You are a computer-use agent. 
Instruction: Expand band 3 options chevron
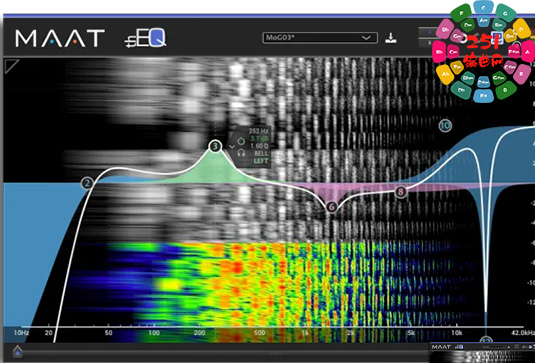(232, 147)
